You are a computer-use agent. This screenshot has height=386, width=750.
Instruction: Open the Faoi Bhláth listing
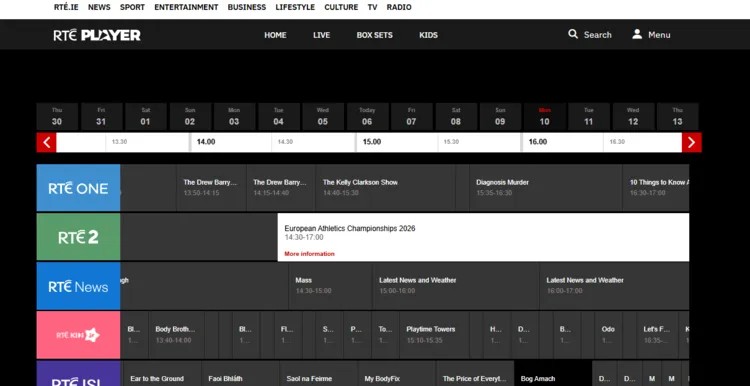(x=240, y=374)
